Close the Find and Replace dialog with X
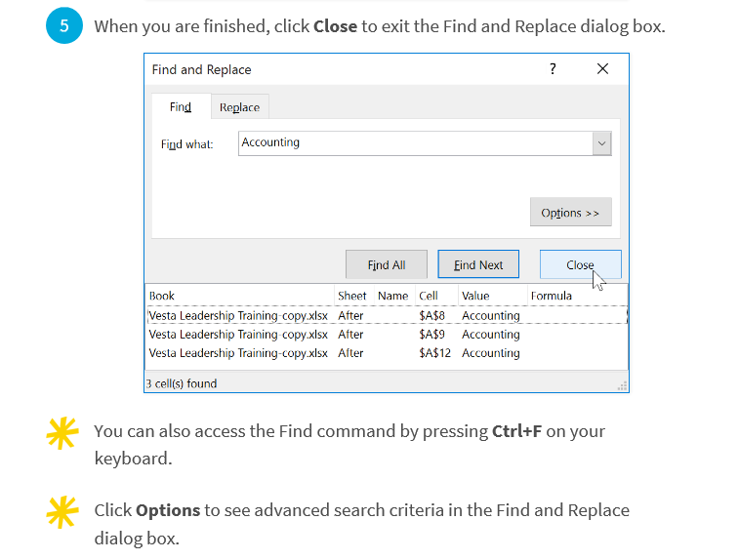This screenshot has width=739, height=560. coord(602,69)
